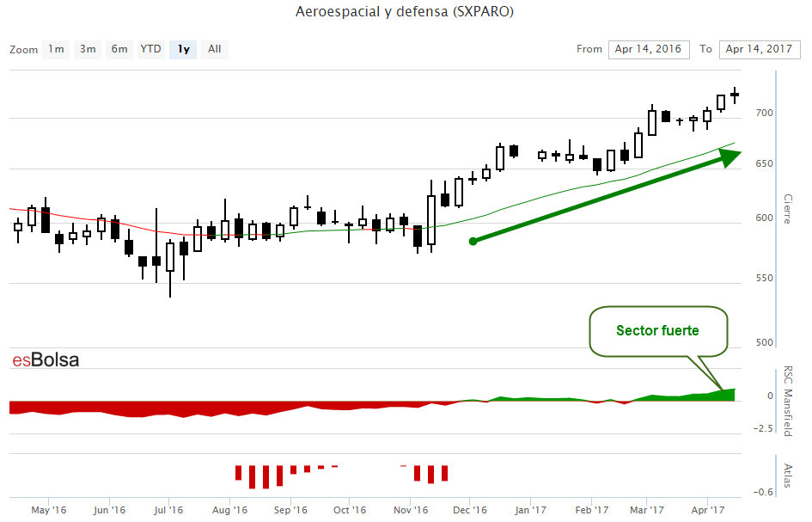Set zoom range to 3m
Screen dimensions: 812x522
point(88,49)
